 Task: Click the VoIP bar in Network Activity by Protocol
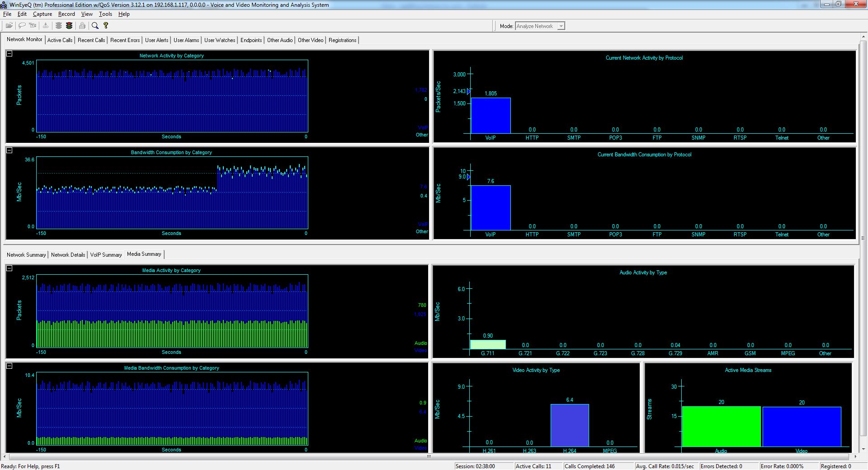pos(491,116)
